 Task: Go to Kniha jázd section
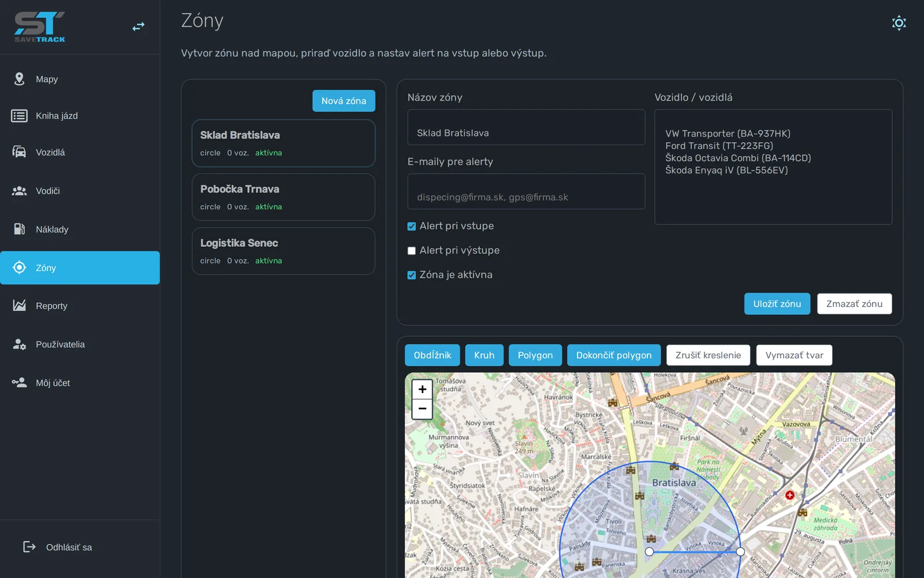click(x=80, y=116)
